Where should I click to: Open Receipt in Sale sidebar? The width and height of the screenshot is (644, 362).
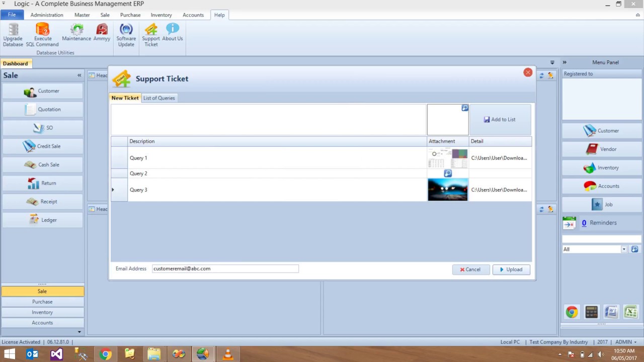point(42,202)
